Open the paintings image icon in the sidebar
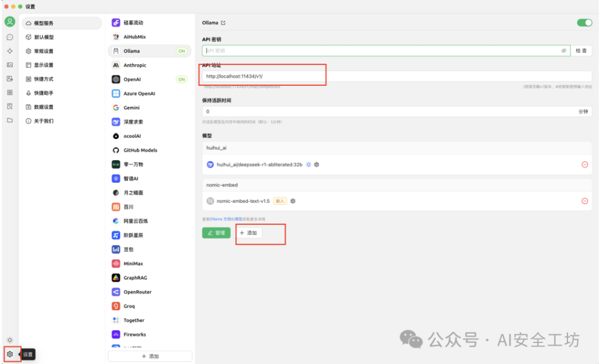 9,65
